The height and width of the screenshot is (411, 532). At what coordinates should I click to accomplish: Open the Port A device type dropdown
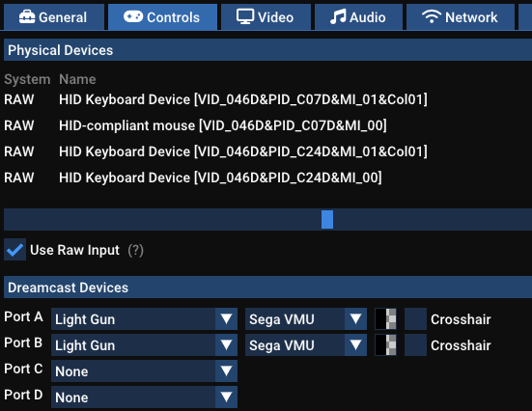tap(144, 319)
